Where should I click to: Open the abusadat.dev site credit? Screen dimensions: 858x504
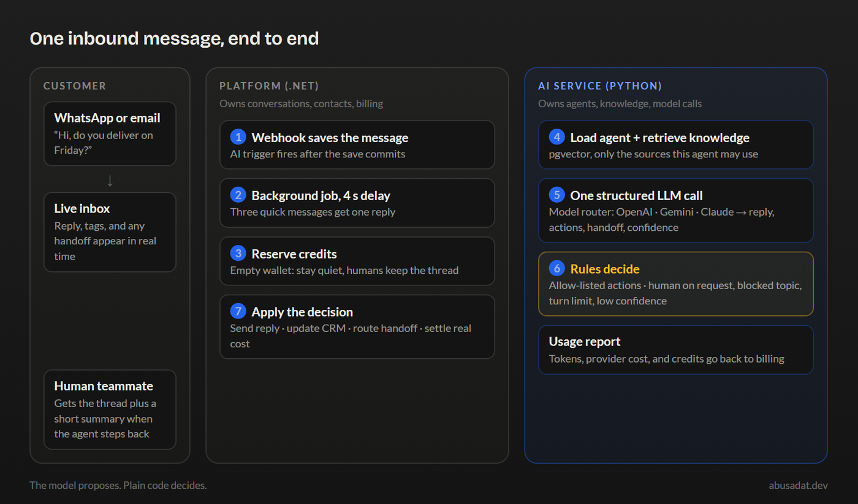pyautogui.click(x=798, y=486)
